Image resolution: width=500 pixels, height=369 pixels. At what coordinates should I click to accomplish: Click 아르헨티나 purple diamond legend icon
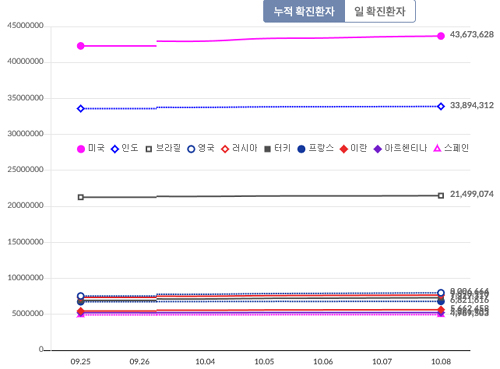(378, 149)
